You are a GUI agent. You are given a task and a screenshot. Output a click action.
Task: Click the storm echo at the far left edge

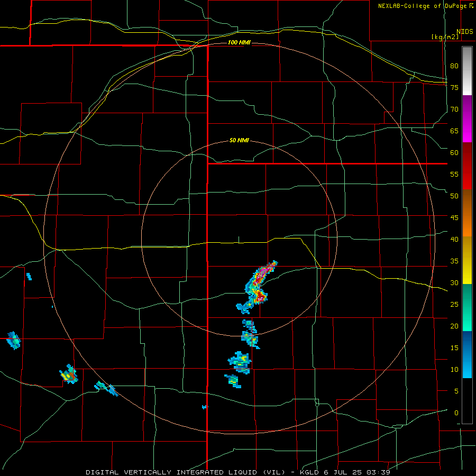click(x=14, y=340)
